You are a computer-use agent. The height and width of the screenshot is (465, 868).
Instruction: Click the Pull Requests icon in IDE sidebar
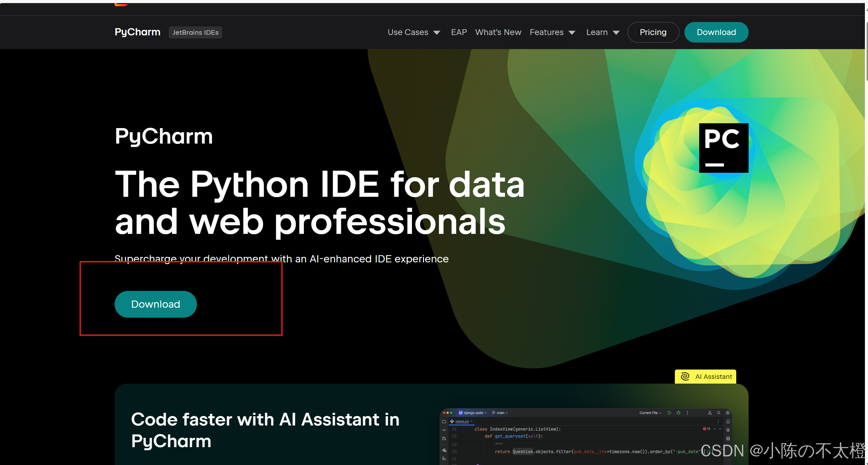pyautogui.click(x=444, y=439)
